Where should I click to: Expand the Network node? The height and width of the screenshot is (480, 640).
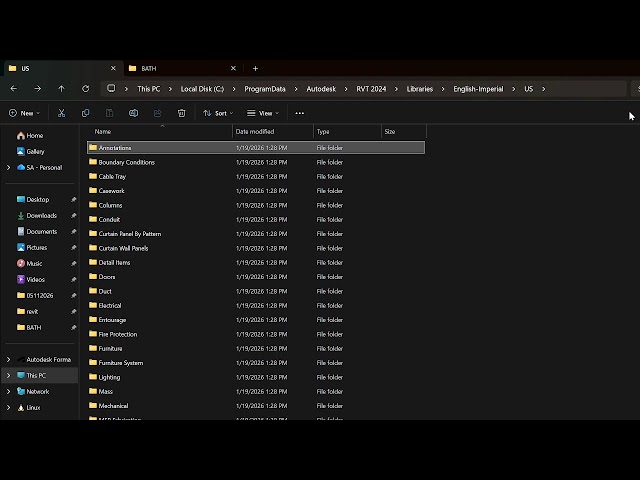[x=9, y=391]
